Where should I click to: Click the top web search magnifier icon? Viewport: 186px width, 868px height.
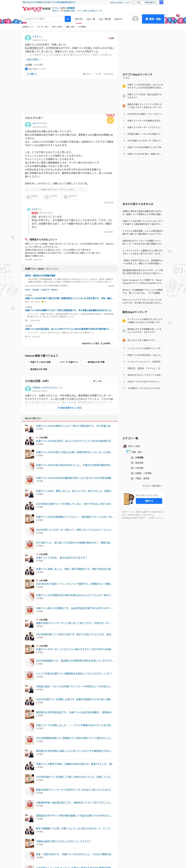161,2
